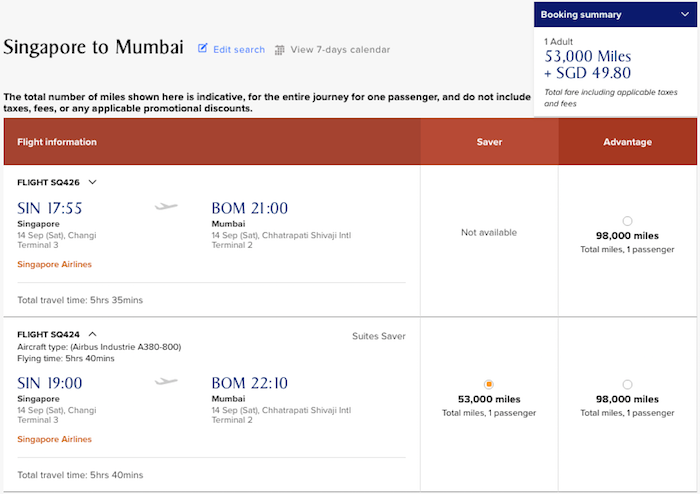
Task: Click the Saver column header
Action: (x=489, y=142)
